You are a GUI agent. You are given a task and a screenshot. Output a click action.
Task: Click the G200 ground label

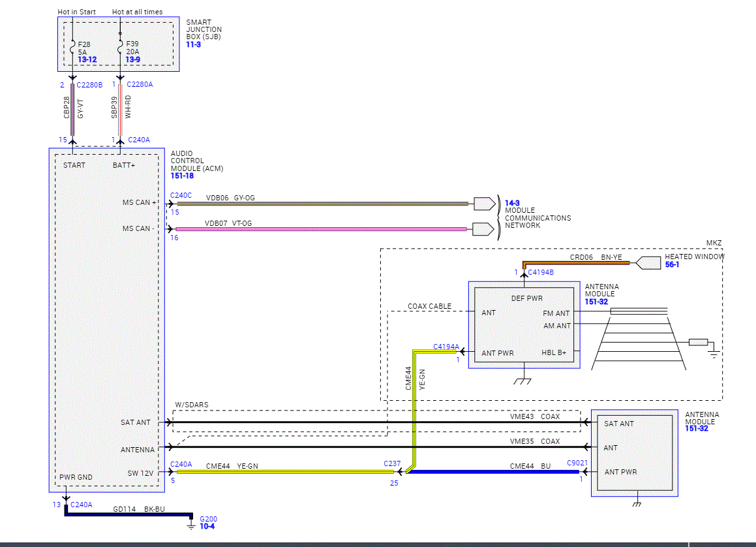(x=209, y=518)
